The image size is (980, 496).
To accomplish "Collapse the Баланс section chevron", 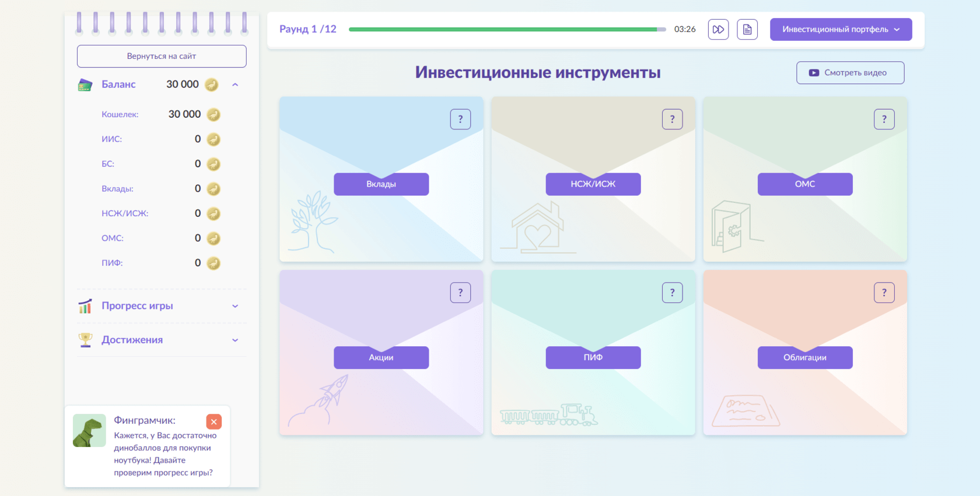I will pyautogui.click(x=235, y=85).
